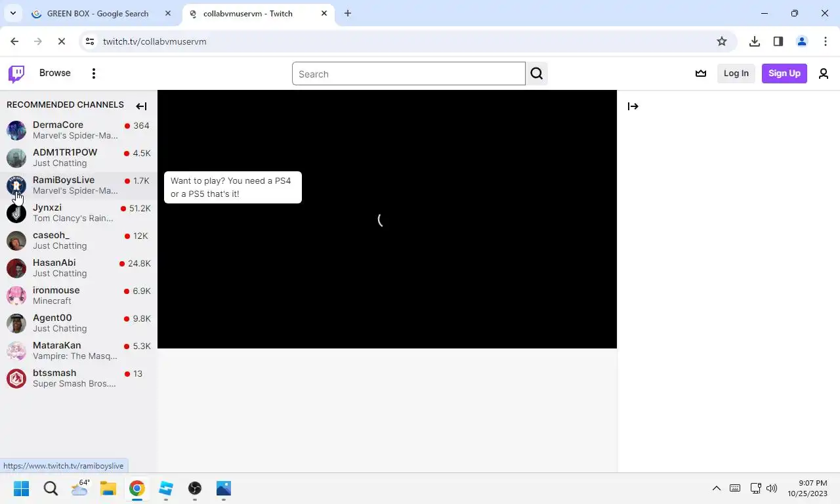The height and width of the screenshot is (504, 840).
Task: Toggle the Chrome side panel
Action: pyautogui.click(x=778, y=41)
